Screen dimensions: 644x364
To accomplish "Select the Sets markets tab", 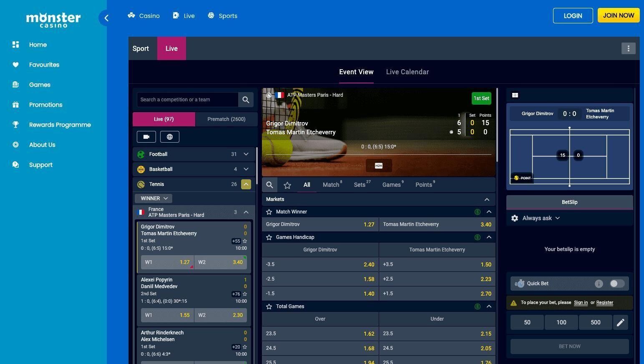I will pyautogui.click(x=362, y=185).
